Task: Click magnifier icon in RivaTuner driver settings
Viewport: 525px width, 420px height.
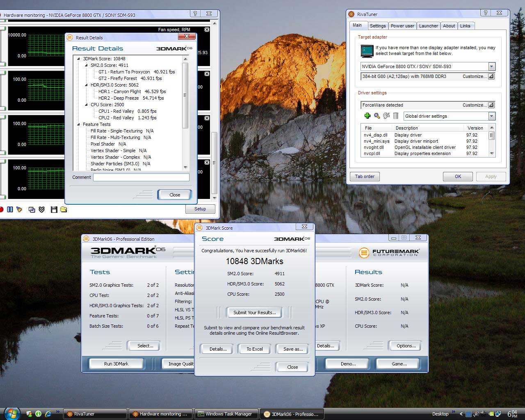Action: coord(377,116)
